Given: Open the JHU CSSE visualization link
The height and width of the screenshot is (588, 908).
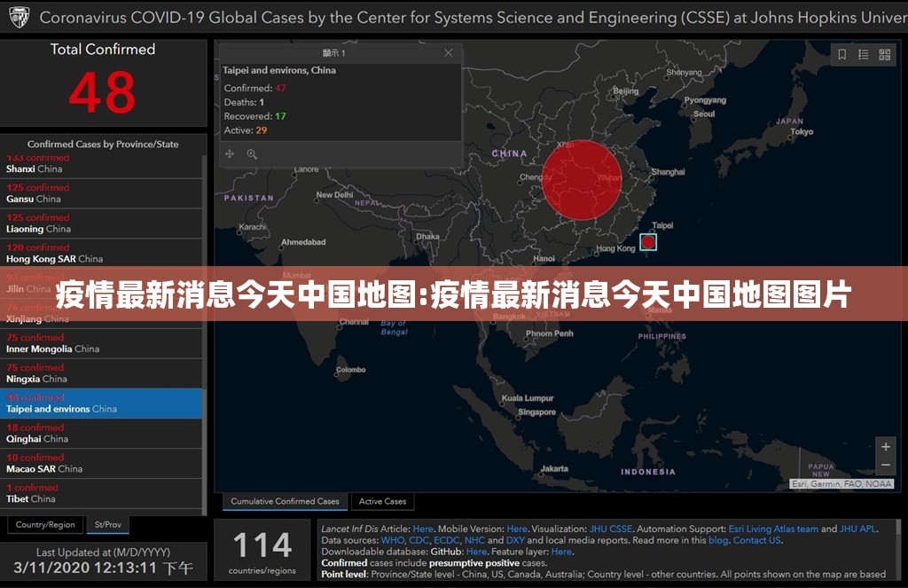Looking at the screenshot, I should (611, 529).
